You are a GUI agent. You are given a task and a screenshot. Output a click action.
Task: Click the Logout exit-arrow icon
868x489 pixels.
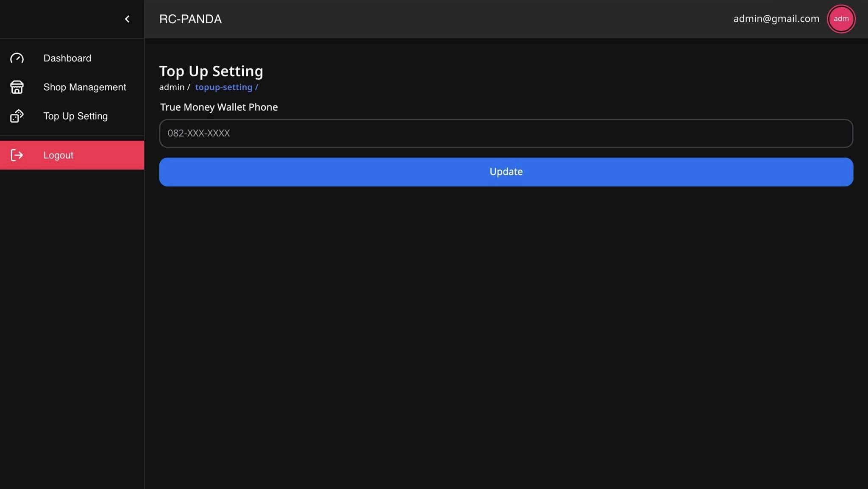pos(17,155)
